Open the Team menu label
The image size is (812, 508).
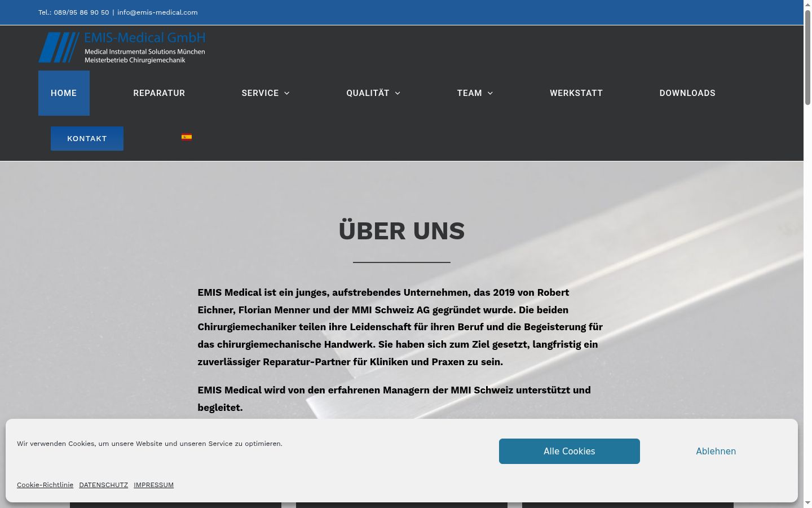pyautogui.click(x=469, y=93)
